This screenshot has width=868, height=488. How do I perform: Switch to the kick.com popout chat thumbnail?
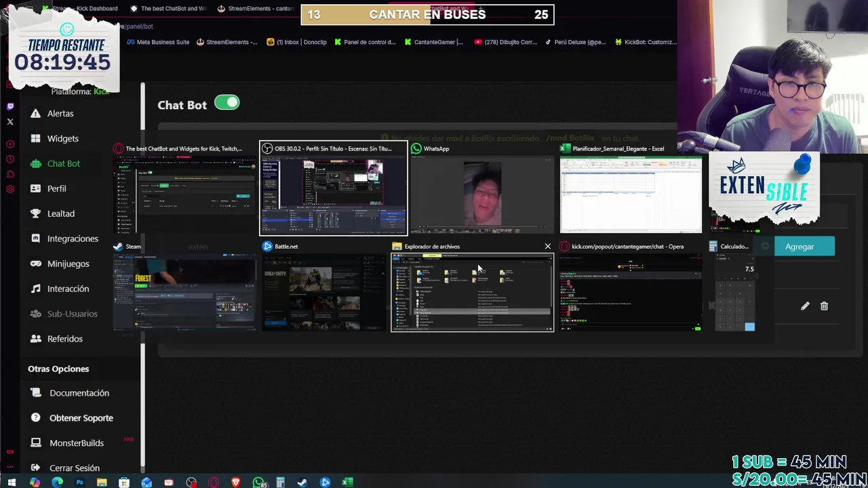coord(631,286)
